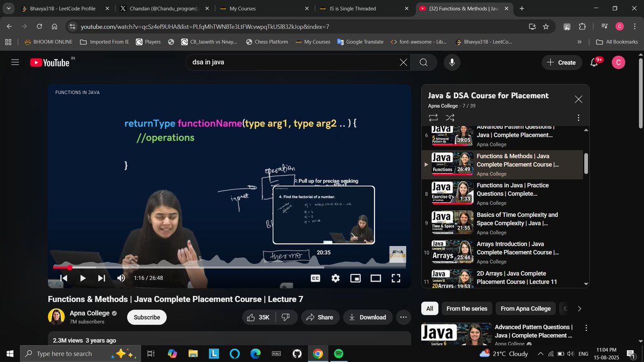
Task: Open File Explorer from the taskbar
Action: pyautogui.click(x=193, y=354)
